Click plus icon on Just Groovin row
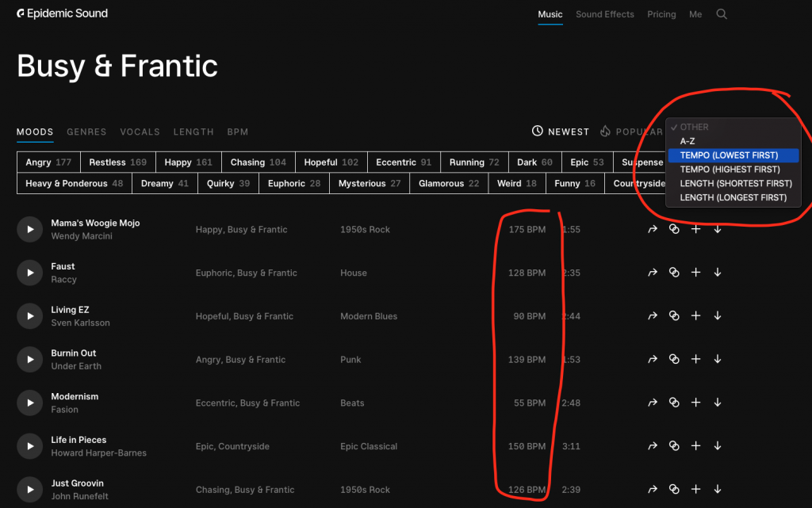The width and height of the screenshot is (812, 508). pos(695,490)
